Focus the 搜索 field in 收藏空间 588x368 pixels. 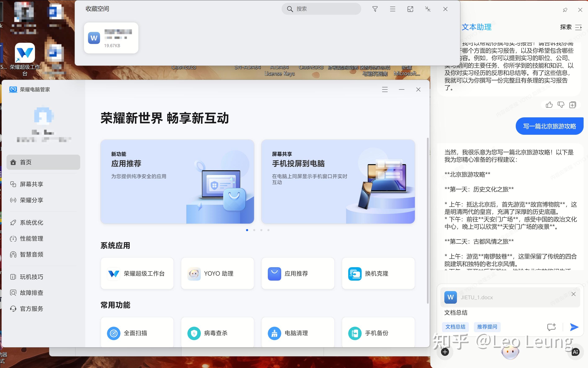click(x=321, y=9)
